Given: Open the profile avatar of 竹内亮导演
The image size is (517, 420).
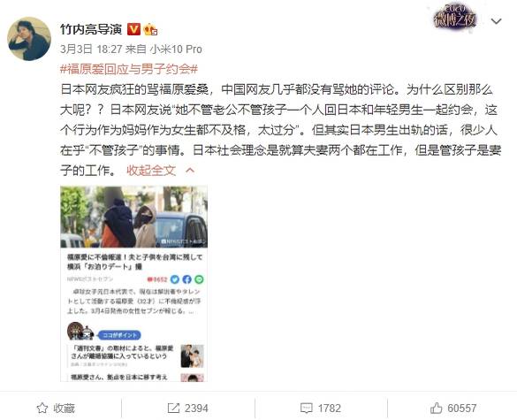Looking at the screenshot, I should click(29, 39).
